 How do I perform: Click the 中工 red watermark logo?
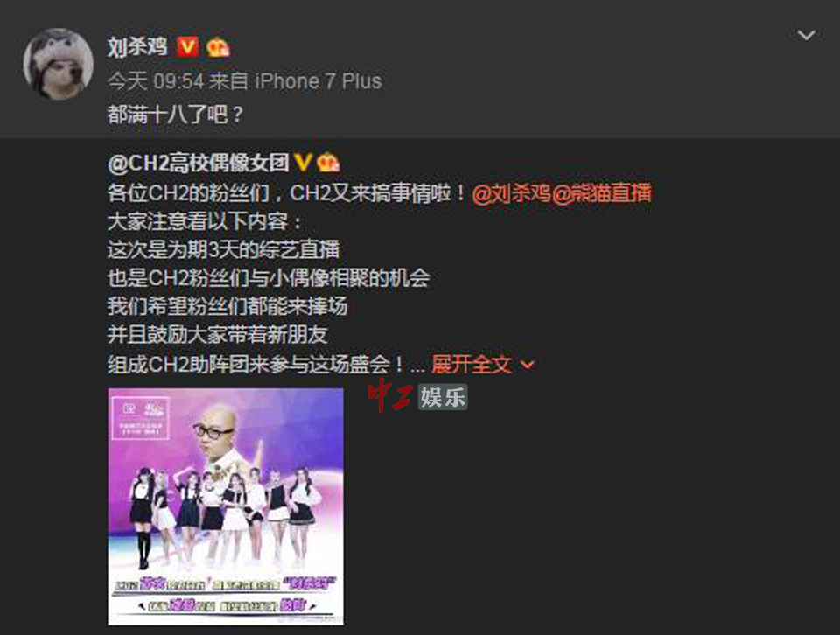pos(389,395)
